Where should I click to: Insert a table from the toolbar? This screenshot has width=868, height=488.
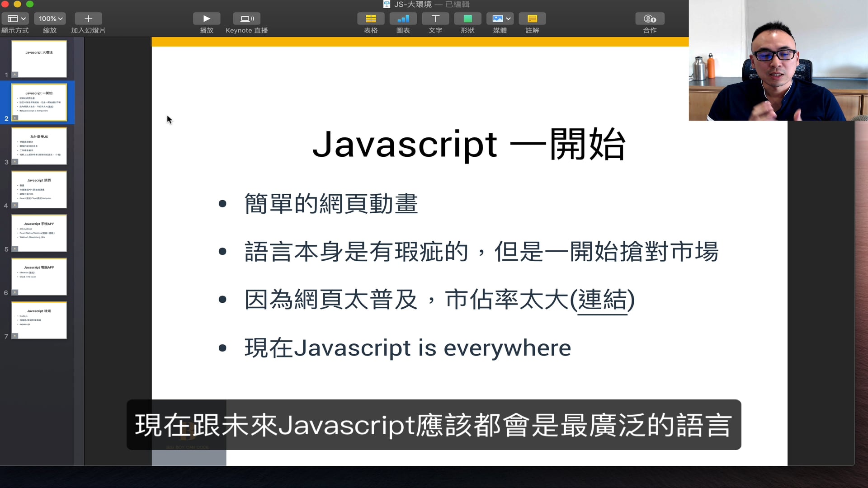(x=371, y=19)
